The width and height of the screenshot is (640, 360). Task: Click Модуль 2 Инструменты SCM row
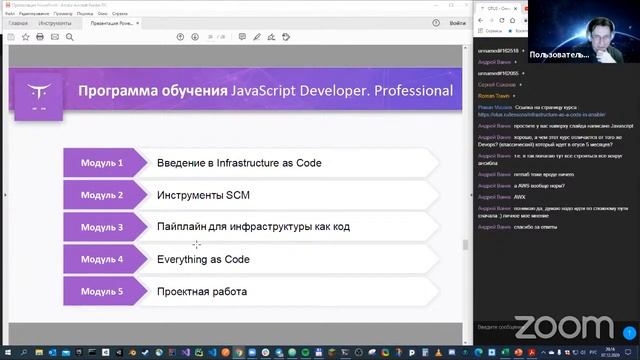(x=251, y=195)
